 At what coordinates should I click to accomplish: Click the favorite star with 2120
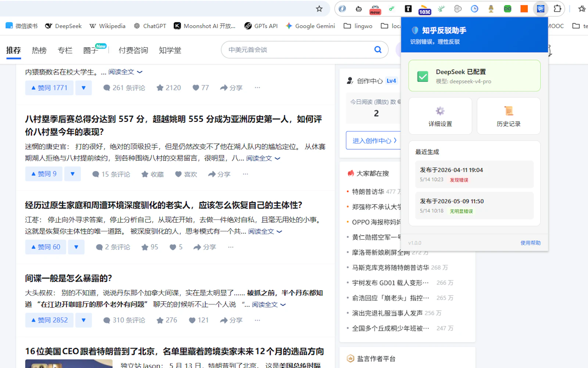pyautogui.click(x=169, y=88)
